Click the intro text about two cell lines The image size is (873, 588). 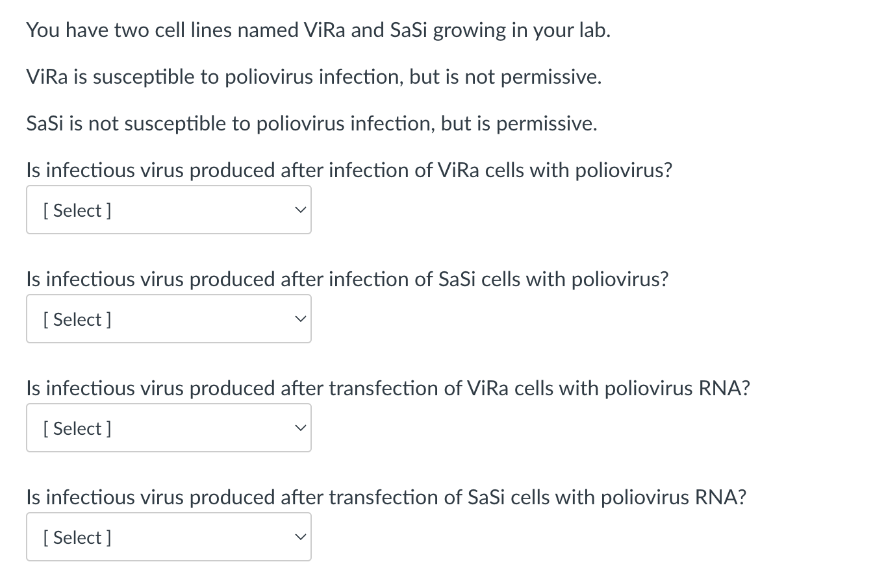point(318,29)
